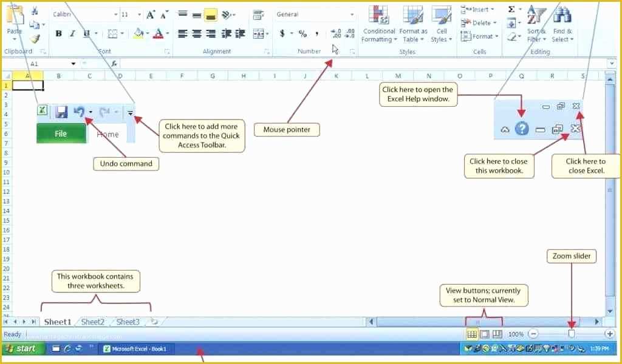Toggle Middle Align
Screen dimensions: 622x364
tap(197, 15)
